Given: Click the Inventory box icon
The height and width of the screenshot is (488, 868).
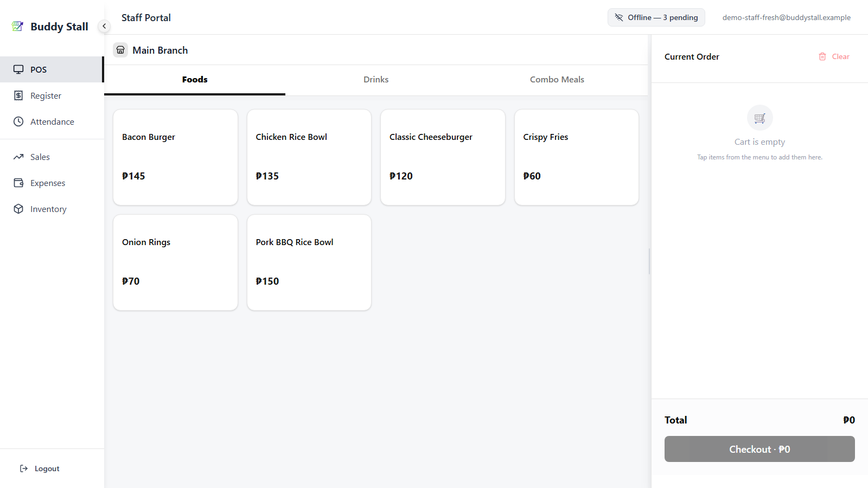Looking at the screenshot, I should click(18, 209).
